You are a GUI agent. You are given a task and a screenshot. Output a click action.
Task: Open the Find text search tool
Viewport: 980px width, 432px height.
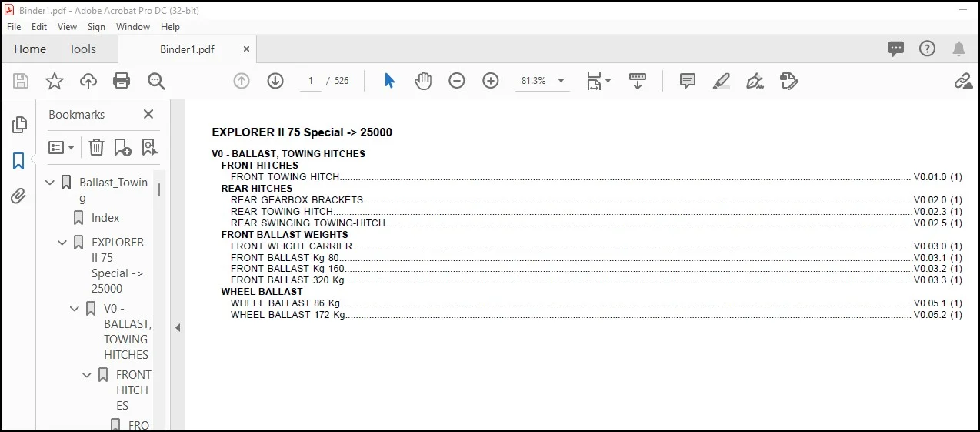(x=157, y=81)
